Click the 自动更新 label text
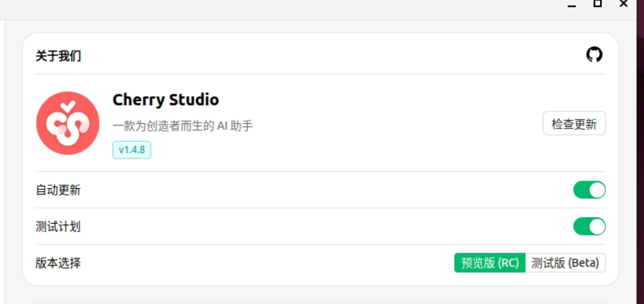This screenshot has width=644, height=304. point(58,190)
